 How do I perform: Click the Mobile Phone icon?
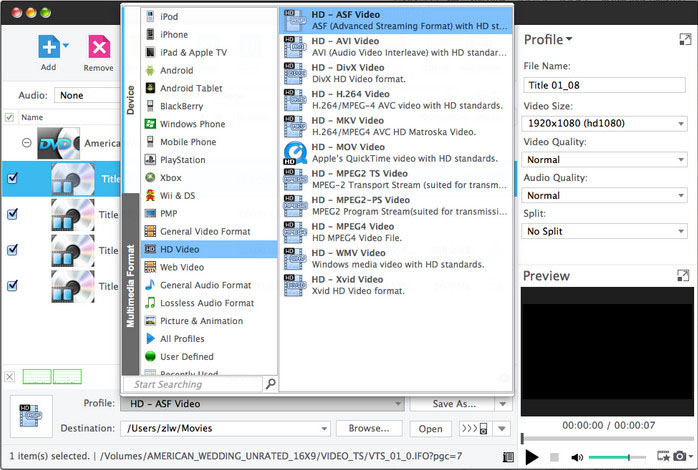pyautogui.click(x=150, y=142)
